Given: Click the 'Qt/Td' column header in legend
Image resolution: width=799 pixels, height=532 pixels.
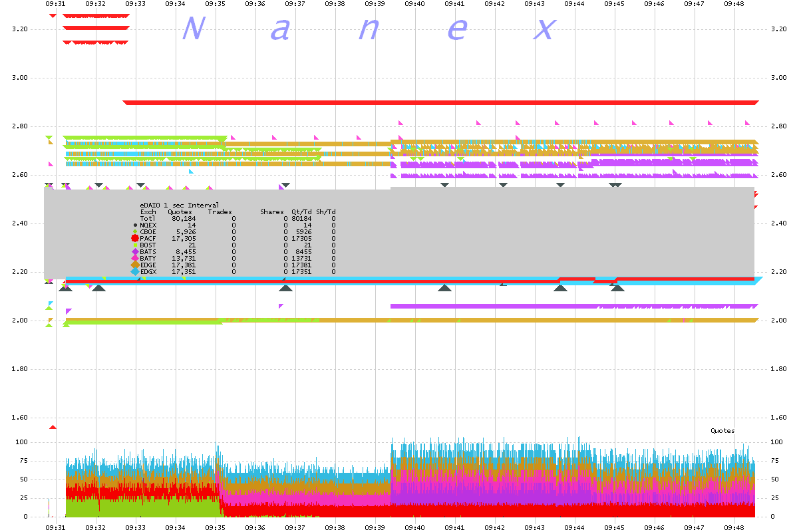Looking at the screenshot, I should tap(301, 211).
